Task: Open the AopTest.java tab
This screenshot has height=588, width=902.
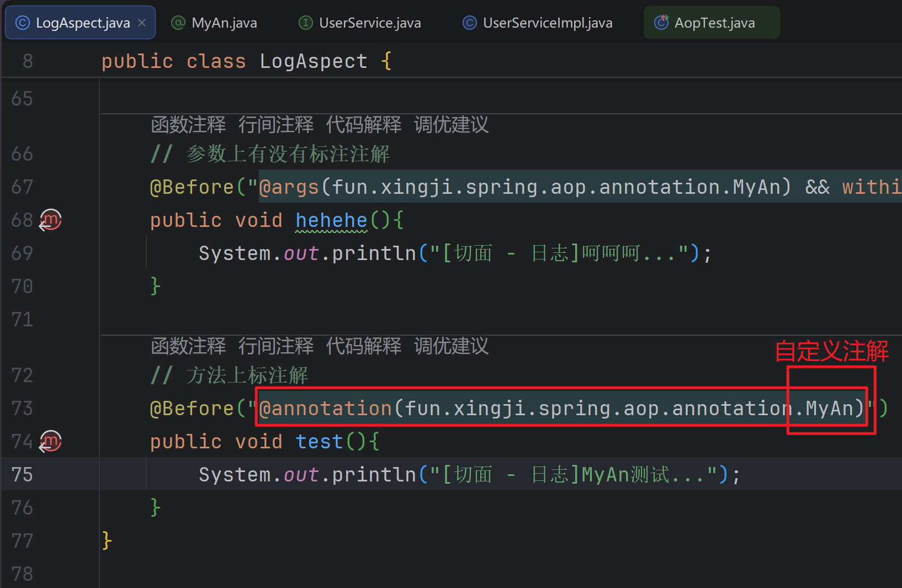Action: (714, 23)
